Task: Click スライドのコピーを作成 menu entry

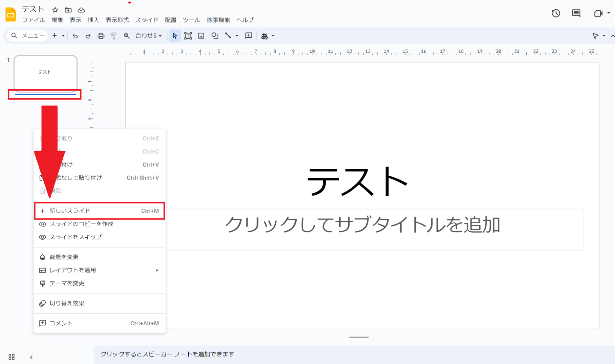Action: point(81,224)
